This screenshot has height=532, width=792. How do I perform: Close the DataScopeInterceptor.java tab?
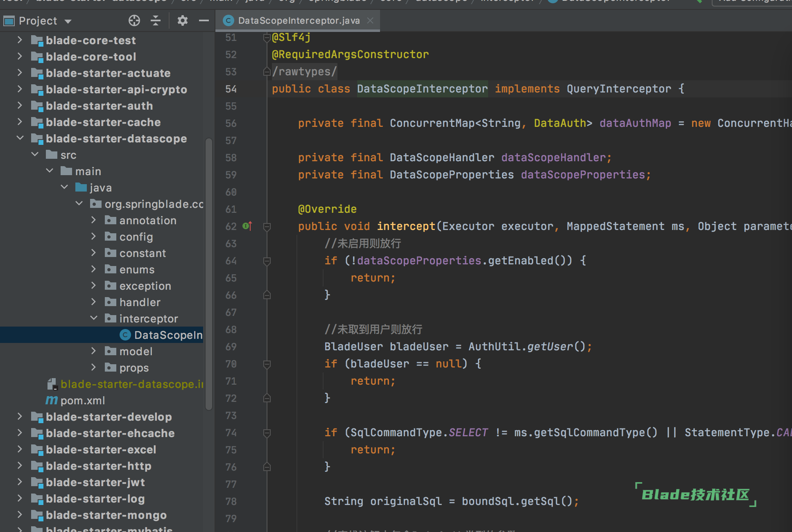coord(370,20)
